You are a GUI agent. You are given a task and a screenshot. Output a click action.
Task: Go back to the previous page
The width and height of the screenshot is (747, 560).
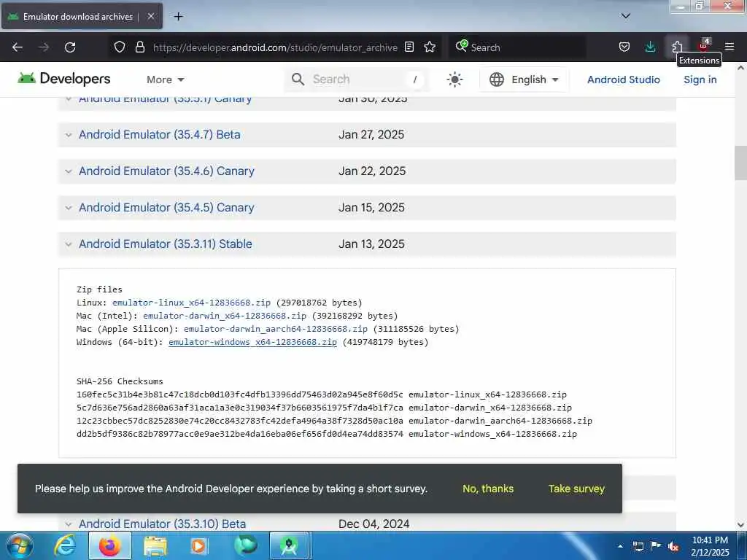pos(18,47)
